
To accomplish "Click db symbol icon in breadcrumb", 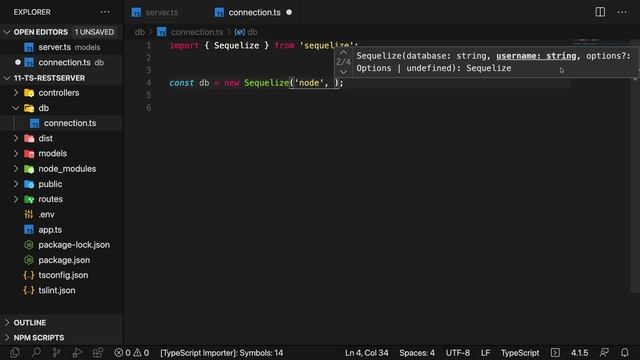I will click(240, 32).
